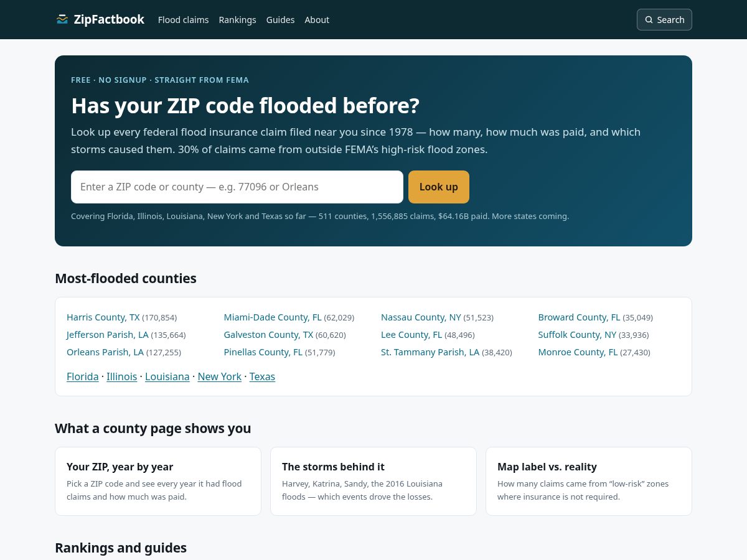747x560 pixels.
Task: Visit Nassau County, NY page
Action: [x=421, y=317]
